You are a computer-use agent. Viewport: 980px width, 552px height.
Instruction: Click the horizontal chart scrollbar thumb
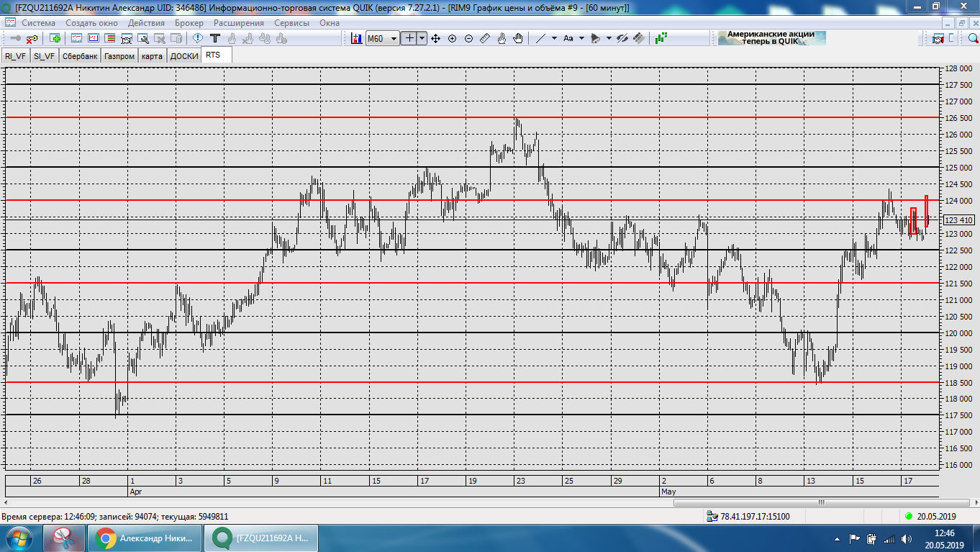point(820,502)
